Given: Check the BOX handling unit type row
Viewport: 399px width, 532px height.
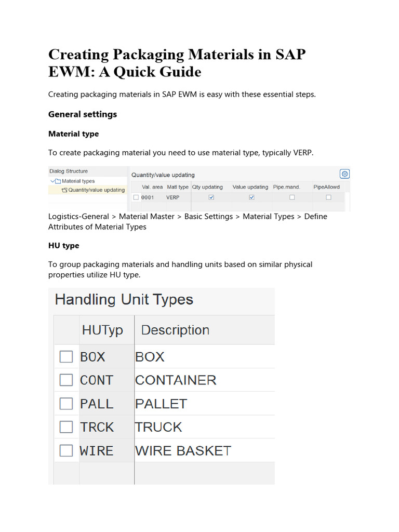Looking at the screenshot, I should click(x=66, y=357).
